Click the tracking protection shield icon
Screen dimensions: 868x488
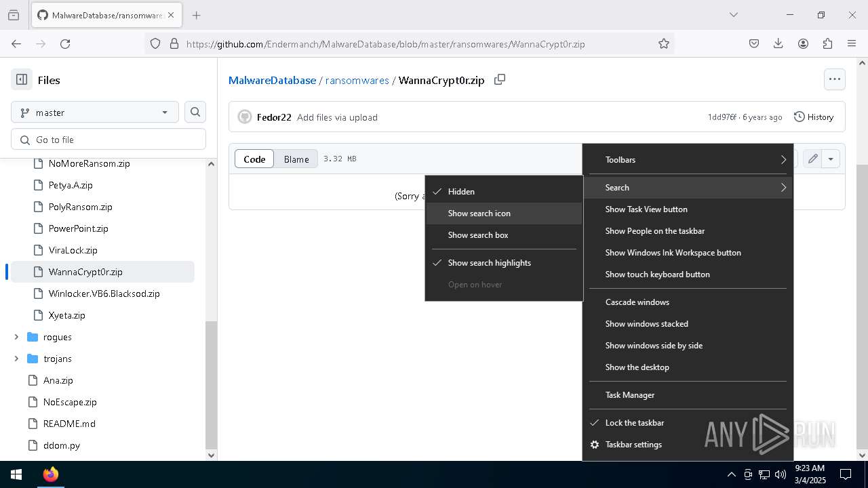pos(155,43)
